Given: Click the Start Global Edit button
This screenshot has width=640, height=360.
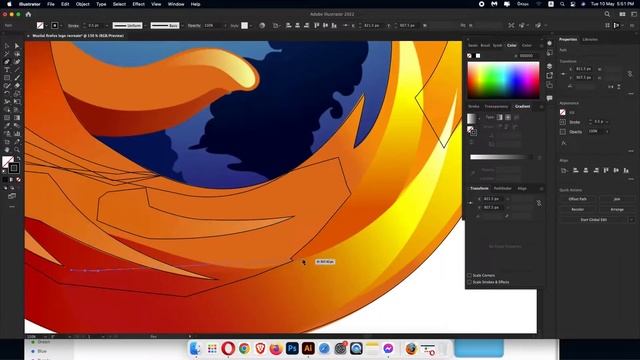Looking at the screenshot, I should pyautogui.click(x=594, y=220).
